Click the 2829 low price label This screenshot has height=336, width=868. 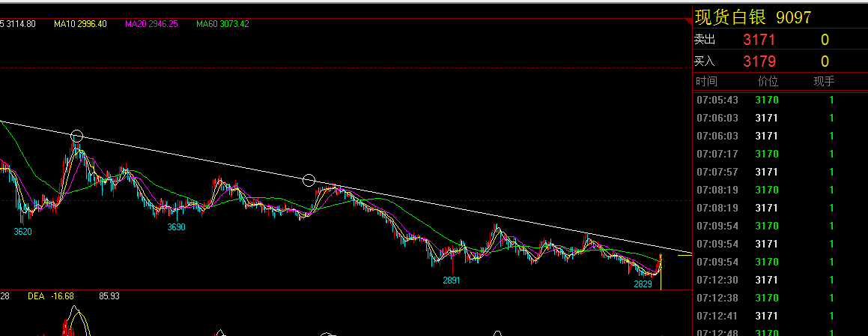[x=643, y=284]
